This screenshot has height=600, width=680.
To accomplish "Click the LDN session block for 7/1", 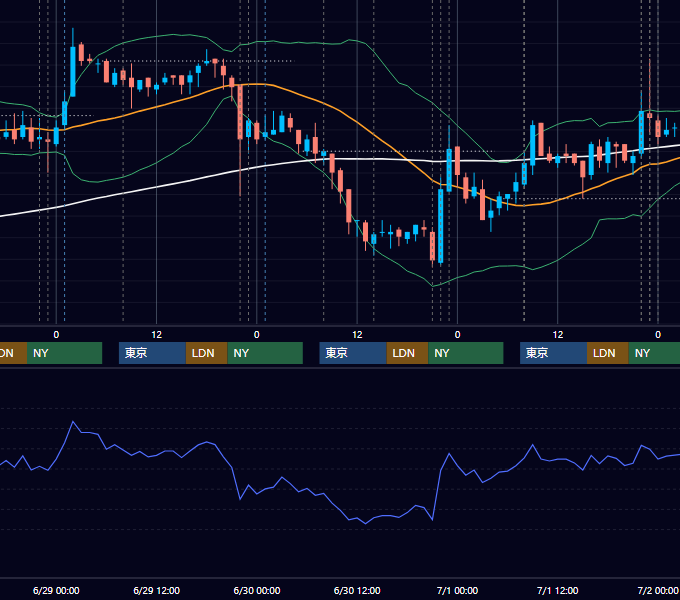I will [x=608, y=353].
